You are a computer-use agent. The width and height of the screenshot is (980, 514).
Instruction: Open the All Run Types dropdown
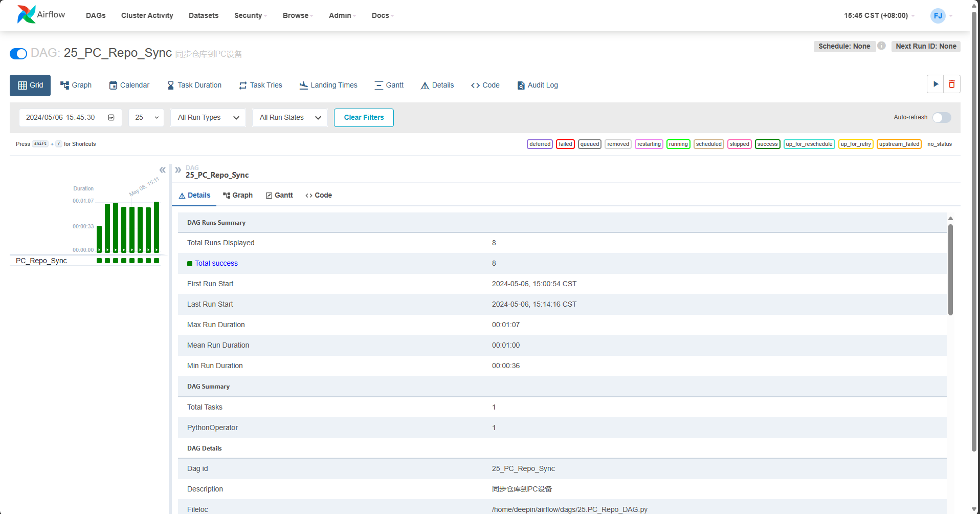coord(208,118)
